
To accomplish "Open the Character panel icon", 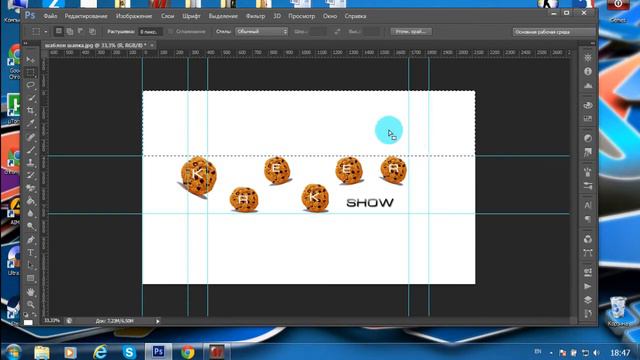I will pos(588,205).
